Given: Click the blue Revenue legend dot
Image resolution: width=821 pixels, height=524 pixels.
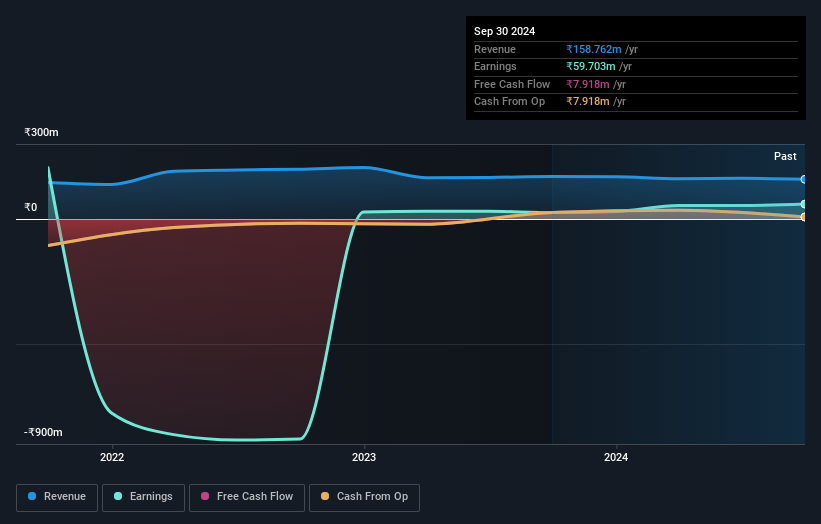Looking at the screenshot, I should tap(32, 496).
